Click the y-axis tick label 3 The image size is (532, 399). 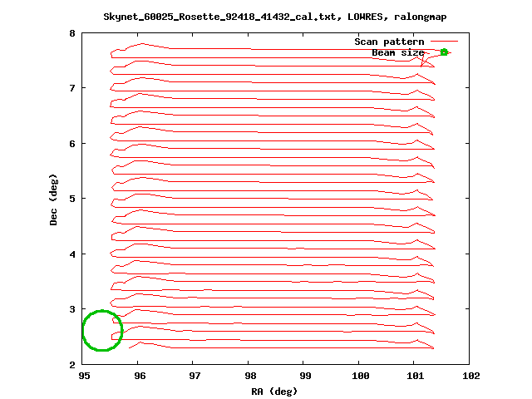coord(72,309)
